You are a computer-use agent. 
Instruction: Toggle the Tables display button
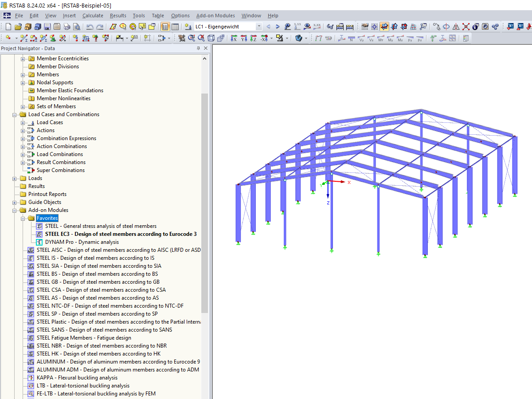pos(175,27)
